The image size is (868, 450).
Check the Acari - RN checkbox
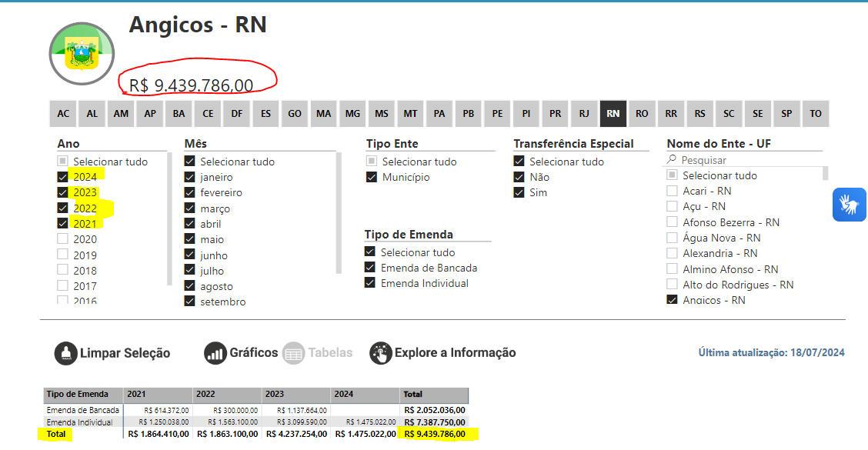(672, 191)
